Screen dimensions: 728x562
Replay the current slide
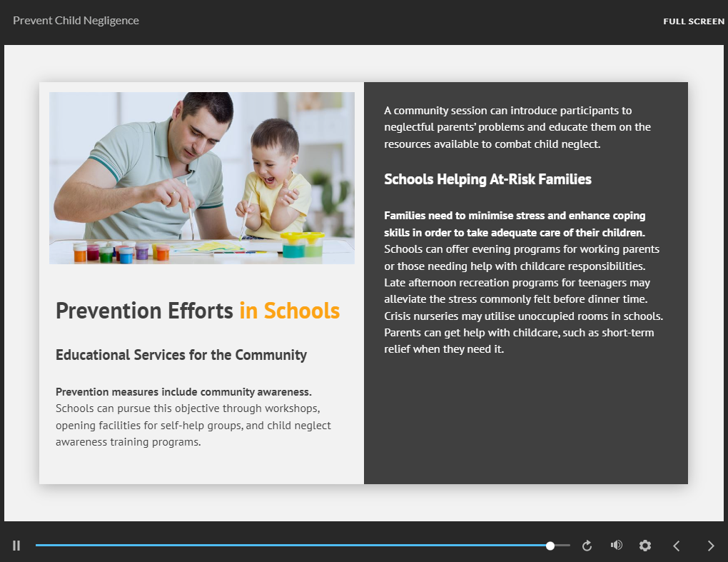(587, 546)
